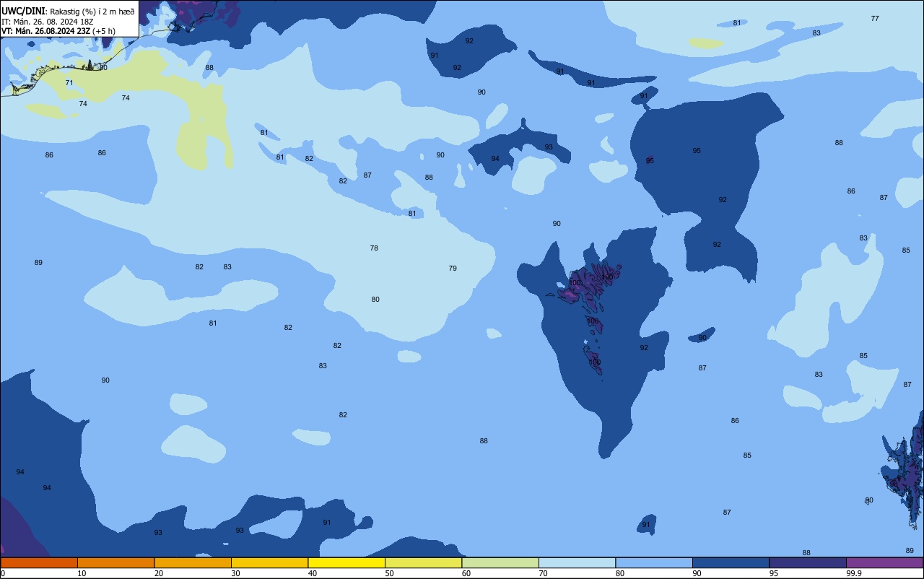The width and height of the screenshot is (924, 579).
Task: Click the legend tick label '70'
Action: (543, 573)
